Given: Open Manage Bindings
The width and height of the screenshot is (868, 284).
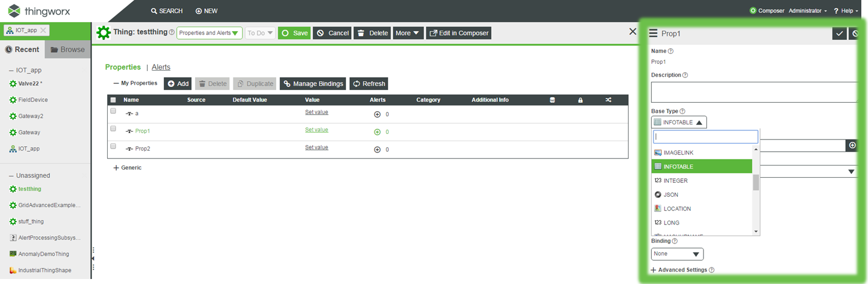Looking at the screenshot, I should pyautogui.click(x=313, y=83).
